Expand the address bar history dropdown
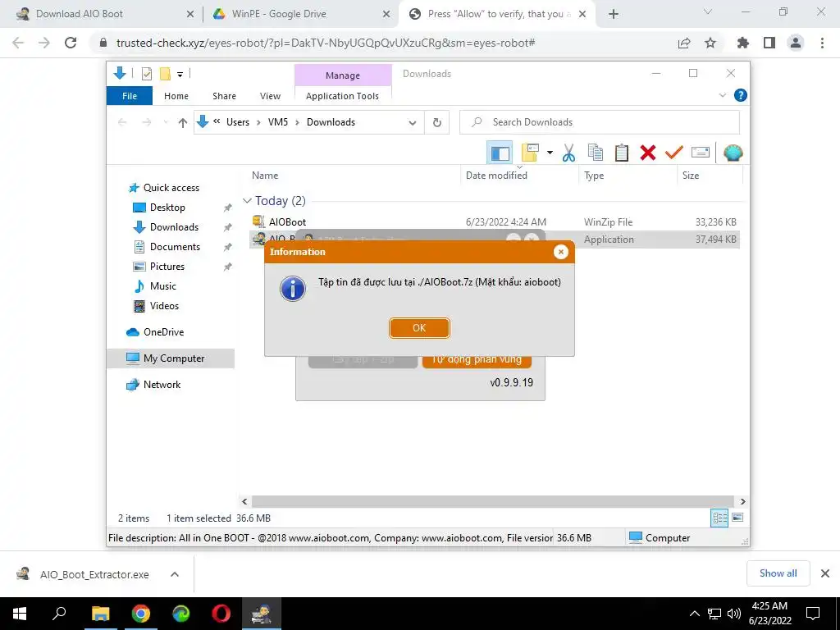The height and width of the screenshot is (630, 840). point(412,123)
